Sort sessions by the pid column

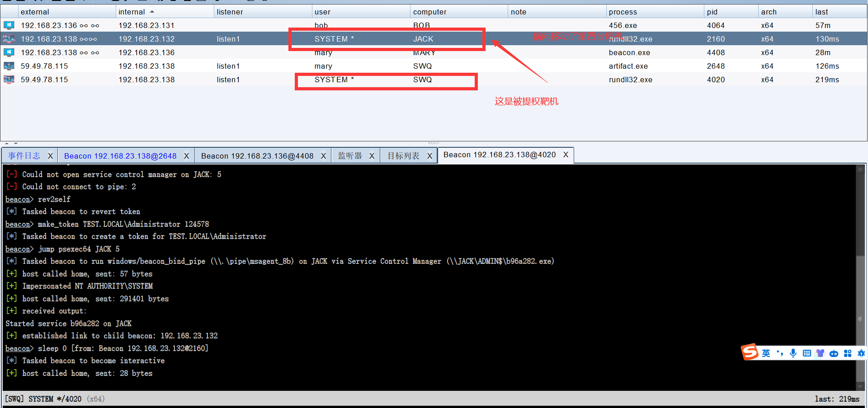[x=731, y=12]
